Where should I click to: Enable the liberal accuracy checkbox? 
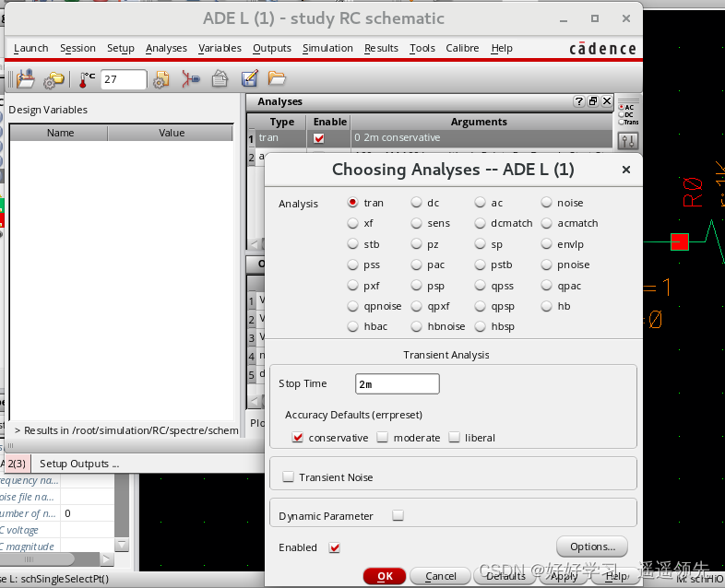tap(455, 437)
